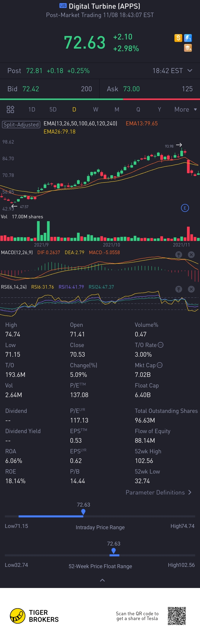Tap the P/E TTM value 137.08
Viewport: 200px width, 644px height.
(x=79, y=395)
